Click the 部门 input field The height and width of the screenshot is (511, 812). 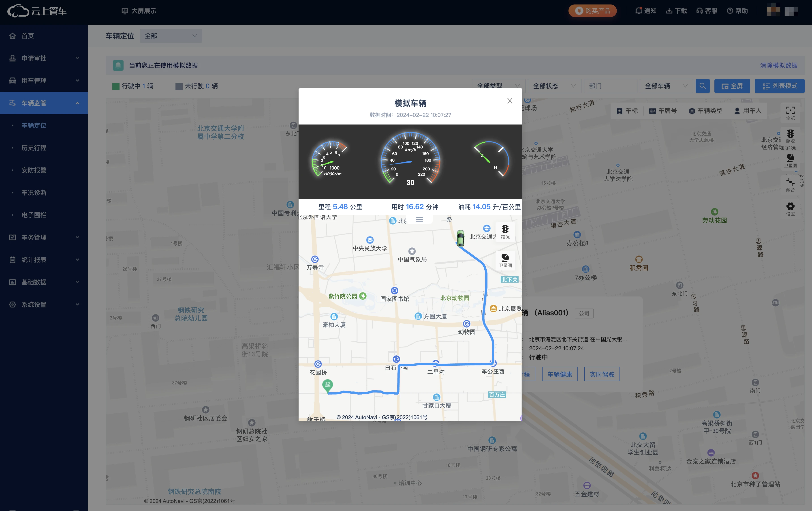tap(610, 86)
